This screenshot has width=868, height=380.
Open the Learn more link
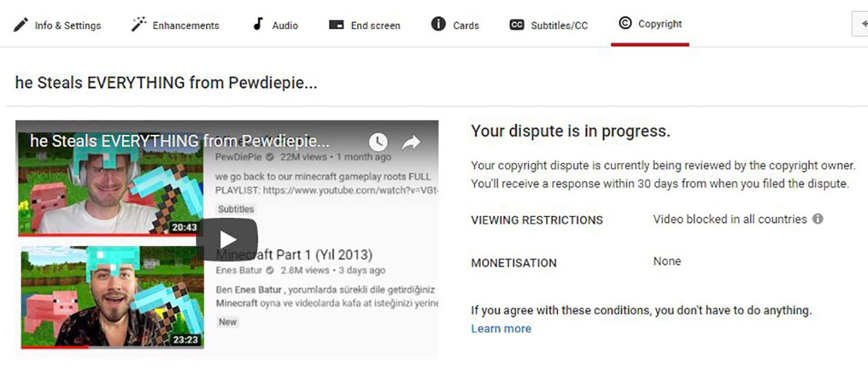(x=501, y=329)
